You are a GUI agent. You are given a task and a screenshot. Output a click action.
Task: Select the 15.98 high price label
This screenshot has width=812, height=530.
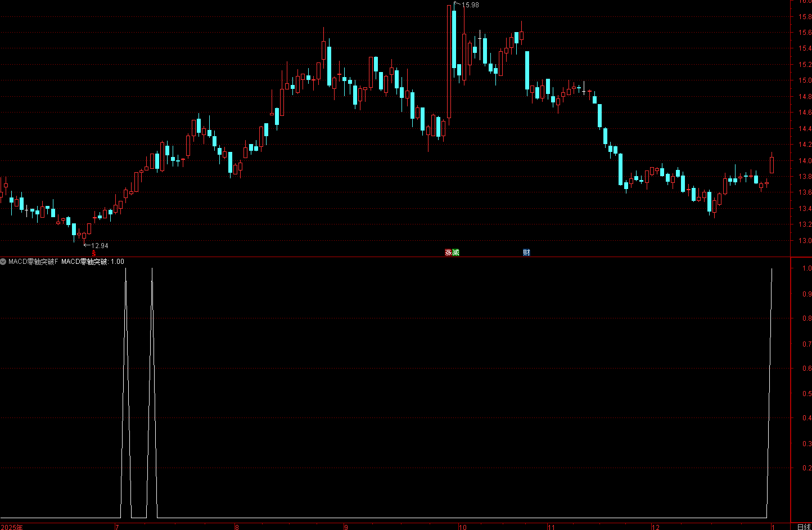click(x=470, y=5)
